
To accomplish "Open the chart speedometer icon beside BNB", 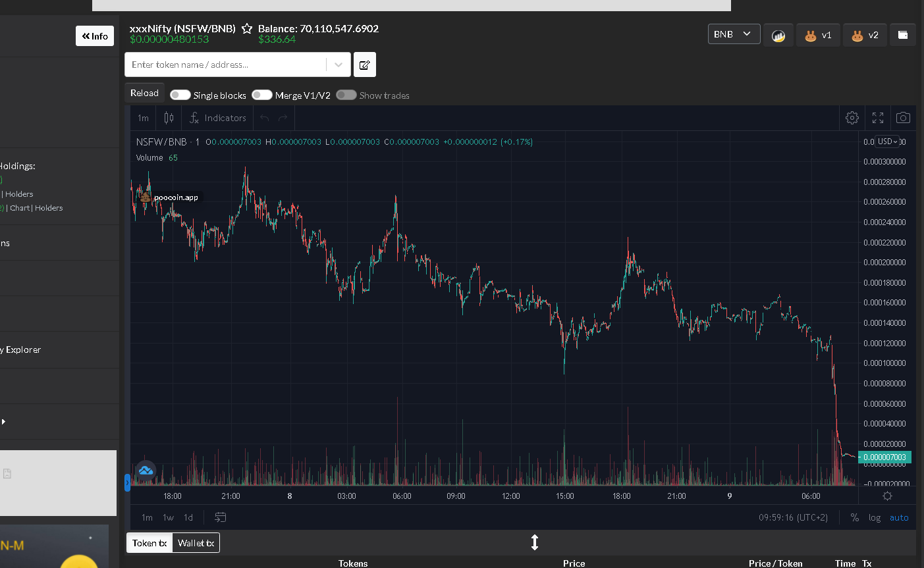I will coord(778,35).
